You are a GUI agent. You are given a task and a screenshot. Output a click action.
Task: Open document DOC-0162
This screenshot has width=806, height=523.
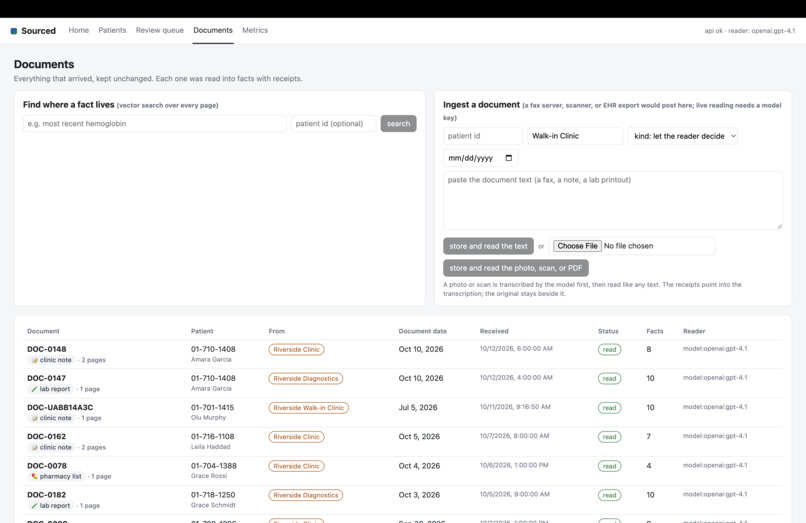pos(47,437)
